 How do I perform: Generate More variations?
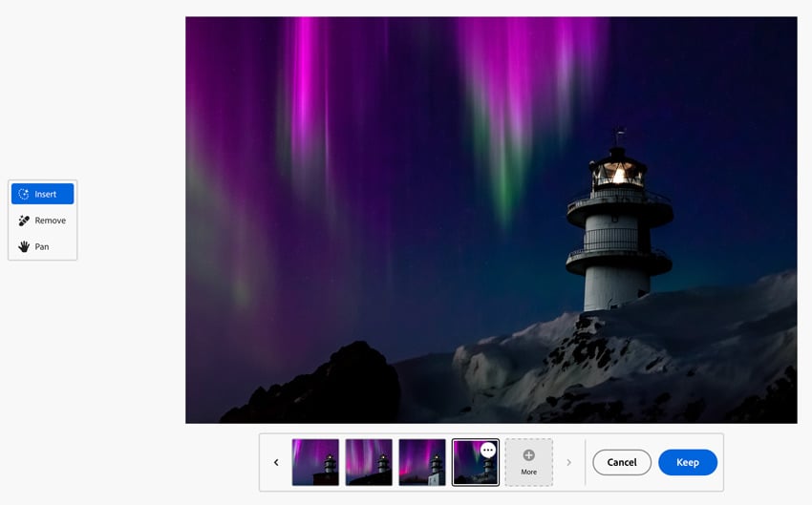click(528, 462)
